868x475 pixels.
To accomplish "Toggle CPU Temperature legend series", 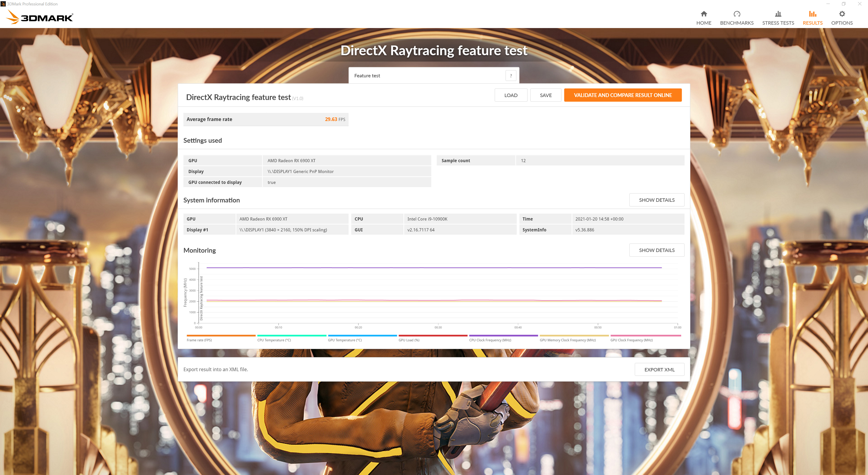I will tap(274, 340).
